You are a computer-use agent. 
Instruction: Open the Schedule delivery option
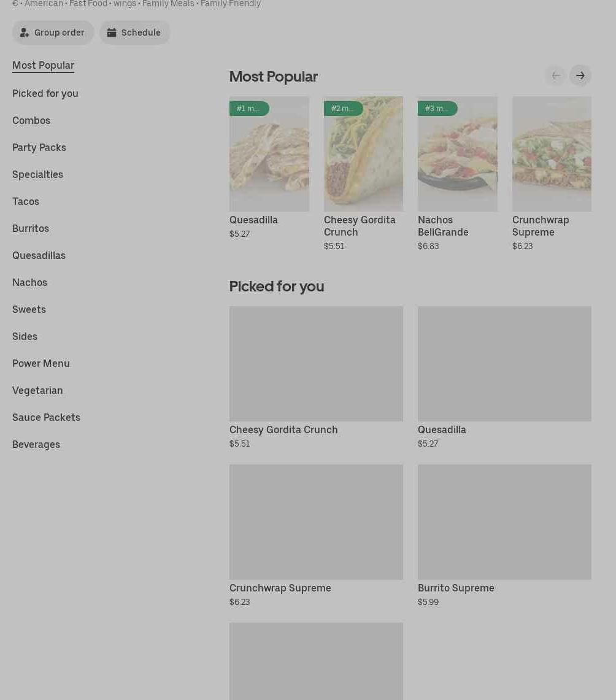click(x=134, y=33)
